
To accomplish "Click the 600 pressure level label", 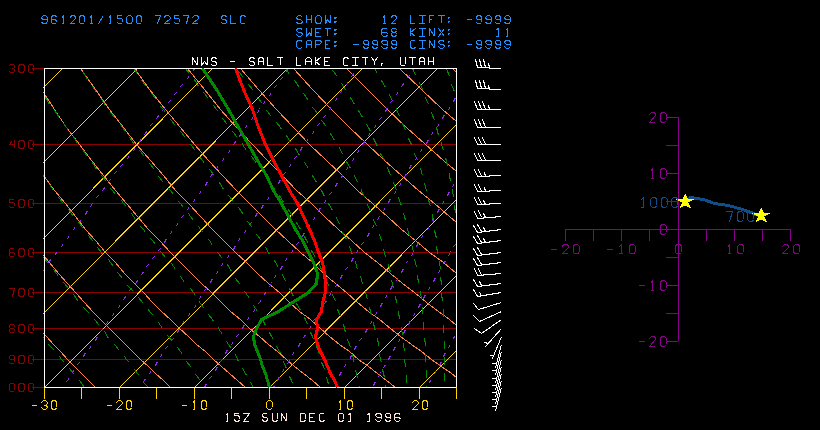I will tap(22, 252).
